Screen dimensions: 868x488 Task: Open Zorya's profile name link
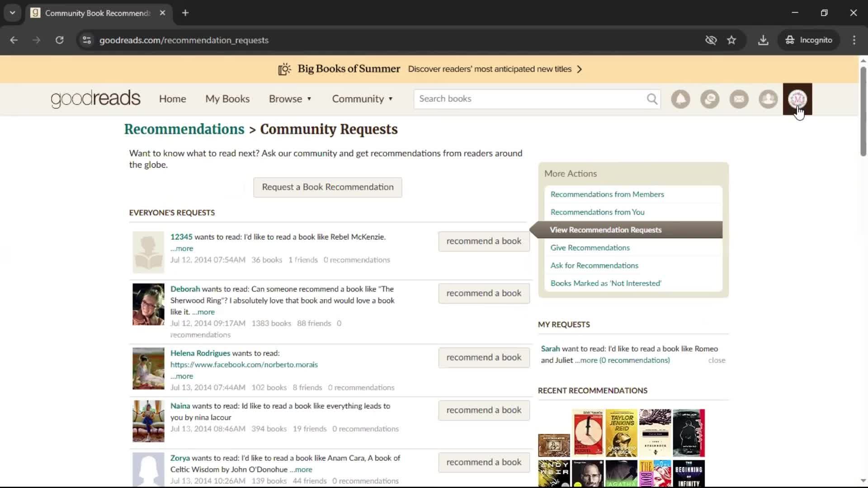coord(180,458)
